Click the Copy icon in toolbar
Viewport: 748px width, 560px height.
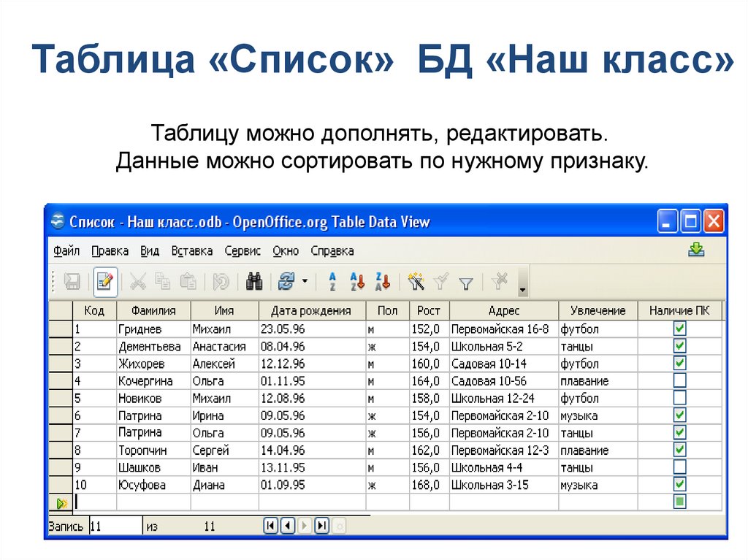[x=163, y=281]
